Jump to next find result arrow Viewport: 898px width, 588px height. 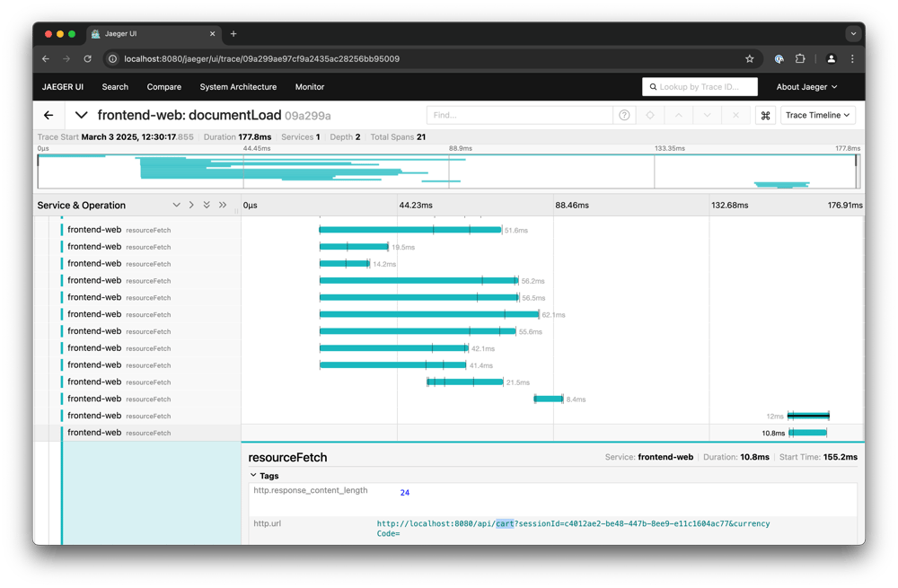coord(708,115)
